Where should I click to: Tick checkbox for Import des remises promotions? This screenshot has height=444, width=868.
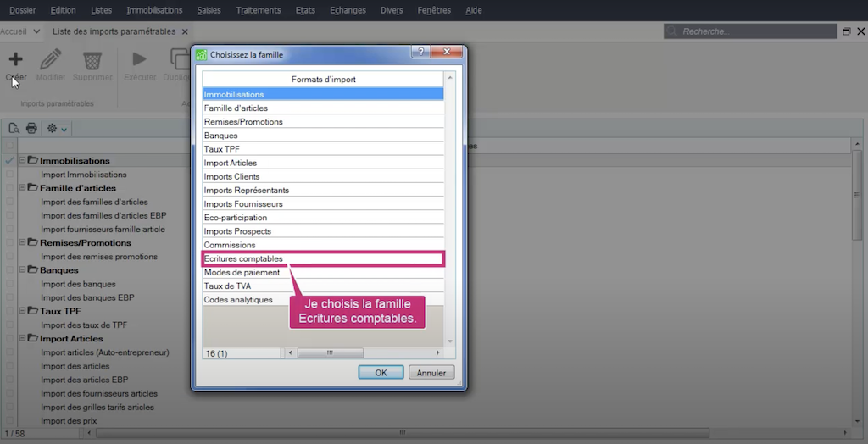[x=9, y=257]
